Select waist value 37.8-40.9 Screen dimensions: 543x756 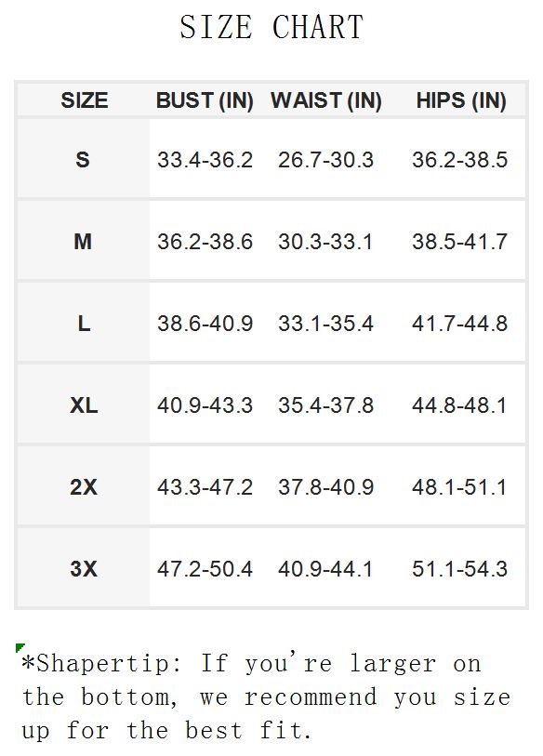325,487
